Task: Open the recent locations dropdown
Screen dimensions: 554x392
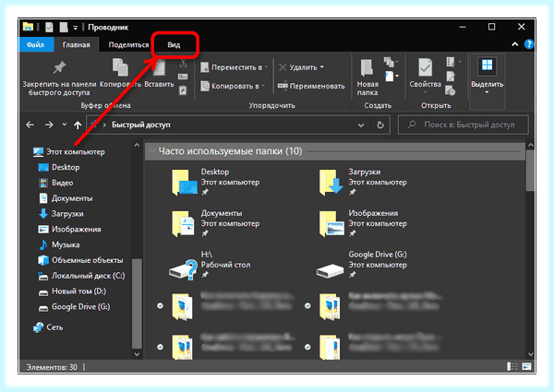Action: pyautogui.click(x=65, y=125)
